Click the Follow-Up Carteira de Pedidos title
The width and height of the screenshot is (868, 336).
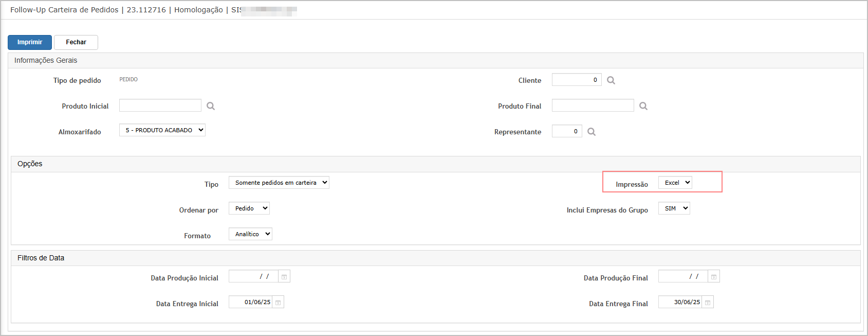click(x=64, y=10)
